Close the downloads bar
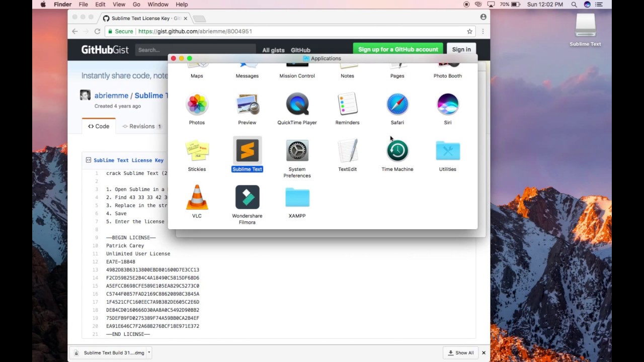Image resolution: width=644 pixels, height=362 pixels. click(x=484, y=353)
